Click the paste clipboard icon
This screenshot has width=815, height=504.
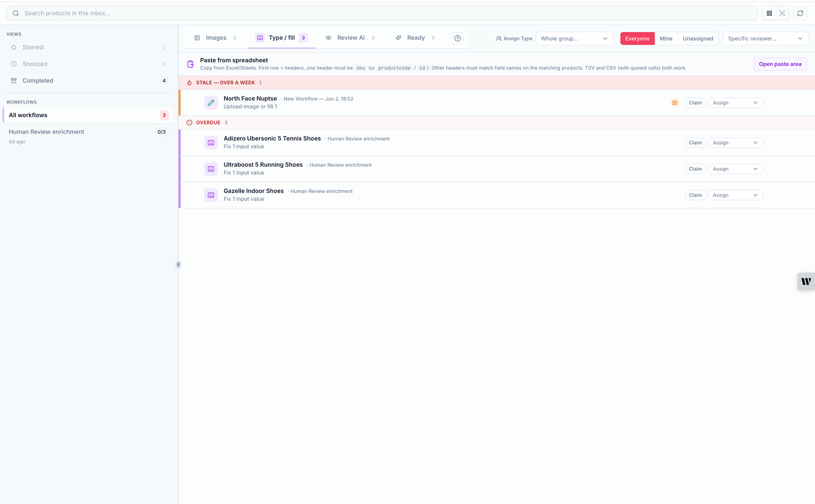pos(191,64)
